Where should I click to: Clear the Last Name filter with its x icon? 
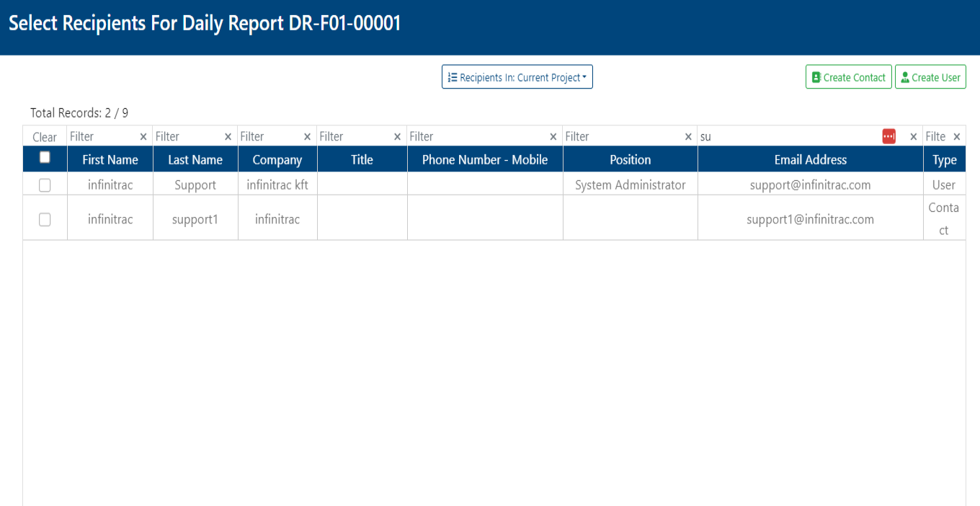click(228, 137)
